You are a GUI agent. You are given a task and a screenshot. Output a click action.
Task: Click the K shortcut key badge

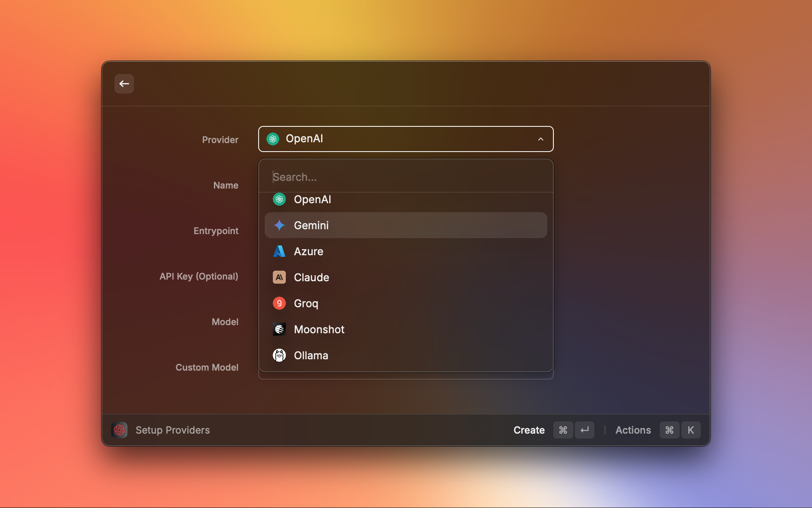[x=691, y=430]
